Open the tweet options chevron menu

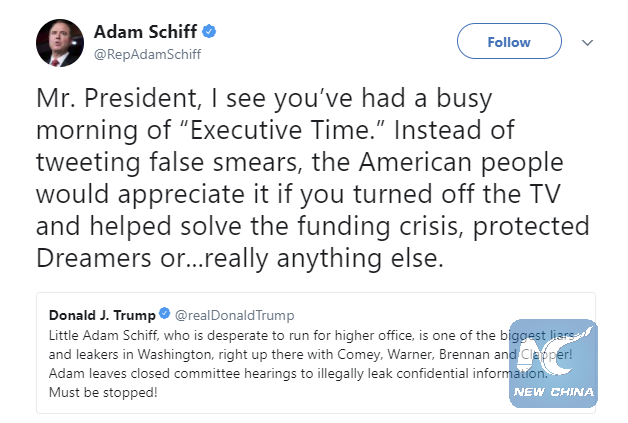(587, 43)
